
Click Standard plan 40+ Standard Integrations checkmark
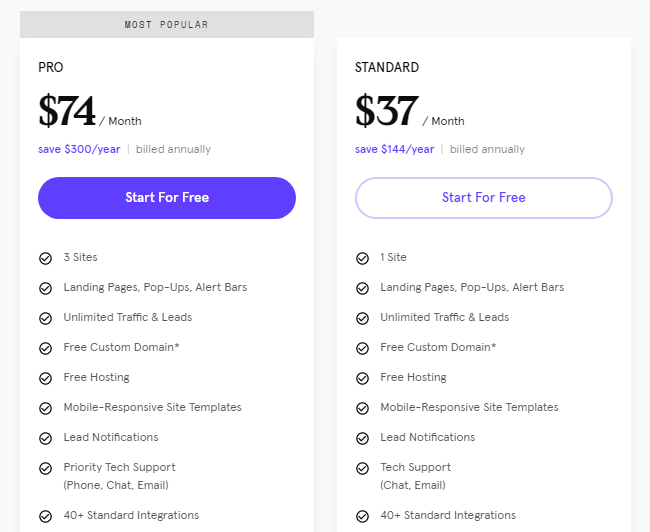[362, 516]
